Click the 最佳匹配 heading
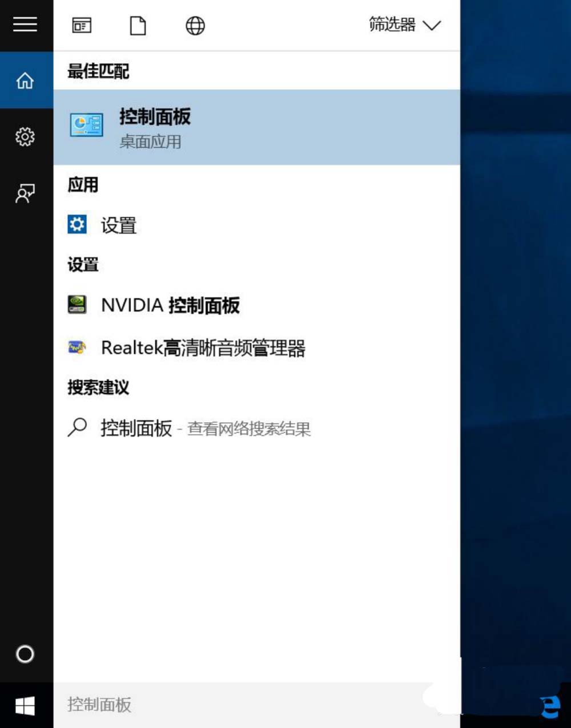Image resolution: width=571 pixels, height=728 pixels. [x=98, y=71]
